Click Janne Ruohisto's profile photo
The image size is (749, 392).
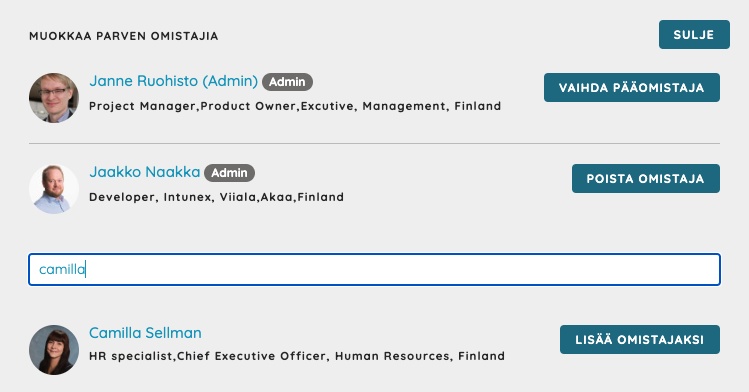pos(54,98)
